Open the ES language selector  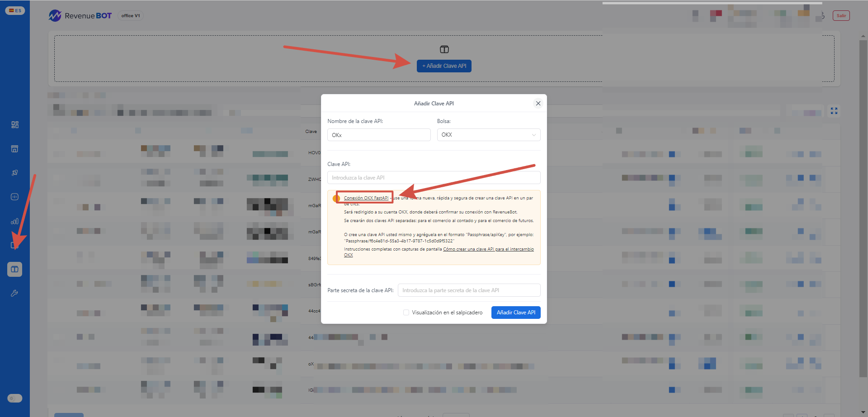pyautogui.click(x=15, y=10)
